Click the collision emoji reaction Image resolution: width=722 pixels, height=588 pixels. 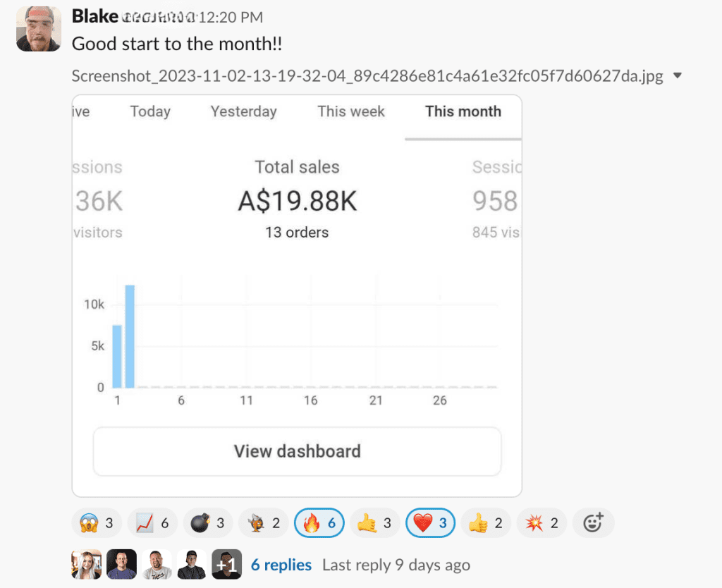541,522
